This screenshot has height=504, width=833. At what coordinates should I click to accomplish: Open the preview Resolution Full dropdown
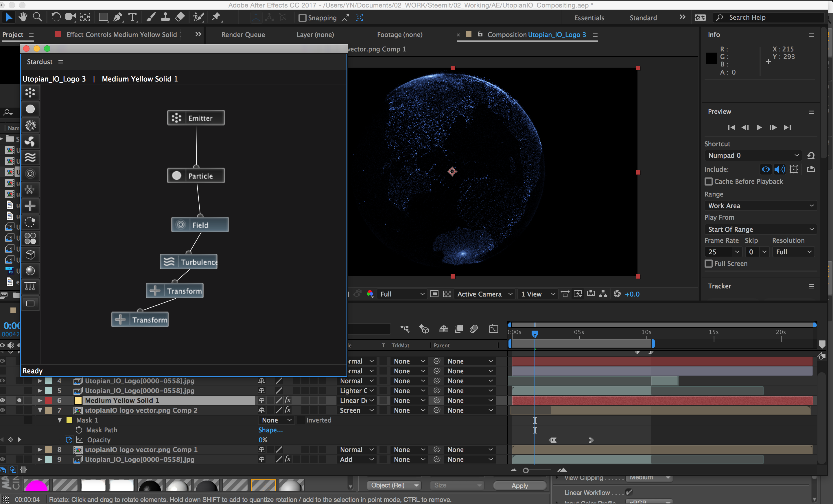[x=793, y=252]
